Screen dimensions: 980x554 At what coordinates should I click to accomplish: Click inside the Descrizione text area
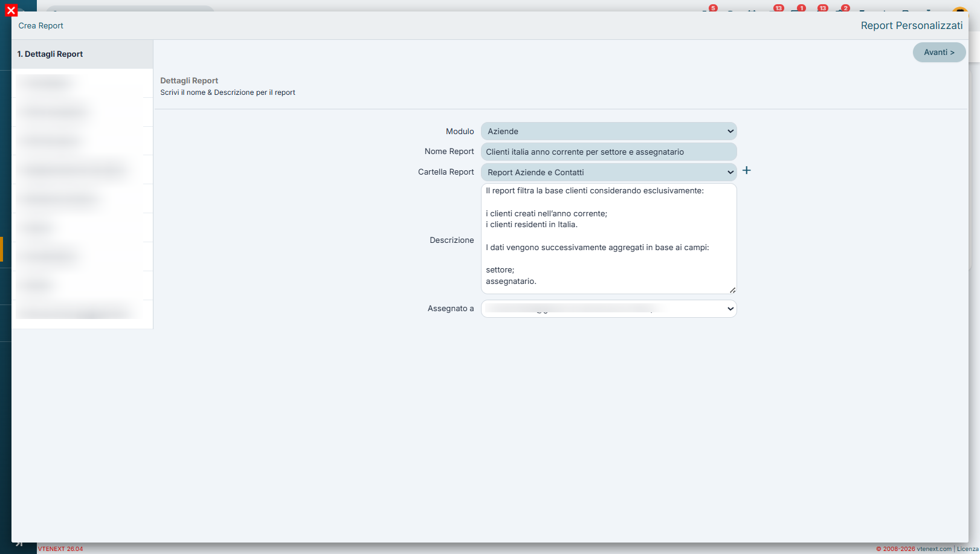(x=608, y=239)
